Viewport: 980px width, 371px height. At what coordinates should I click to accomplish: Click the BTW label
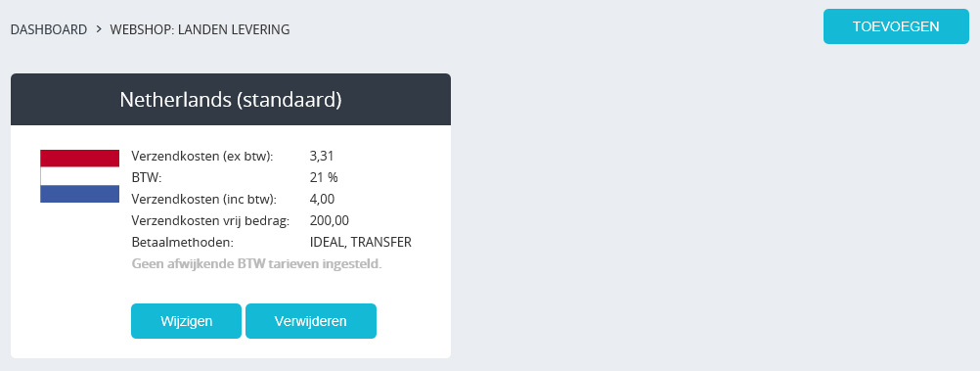click(147, 178)
